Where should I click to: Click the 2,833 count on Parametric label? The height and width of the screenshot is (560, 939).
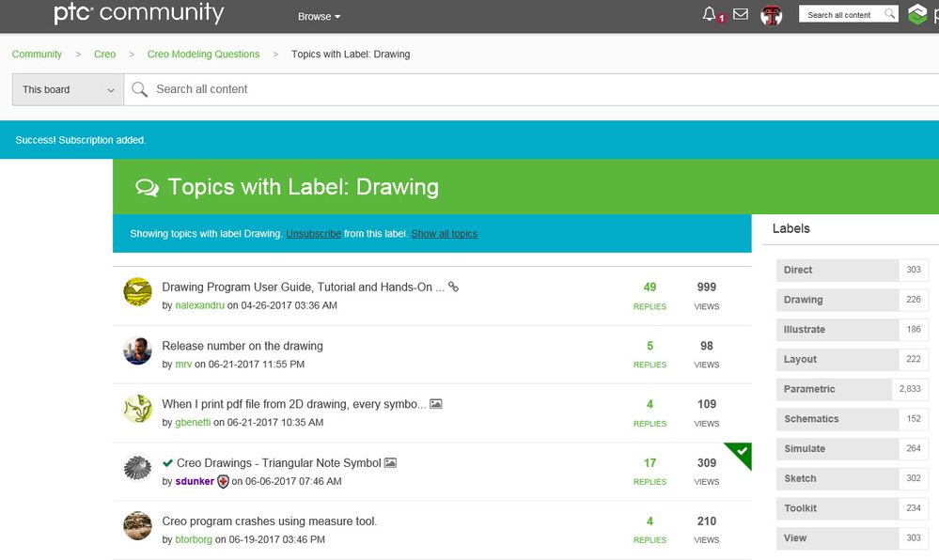click(910, 389)
